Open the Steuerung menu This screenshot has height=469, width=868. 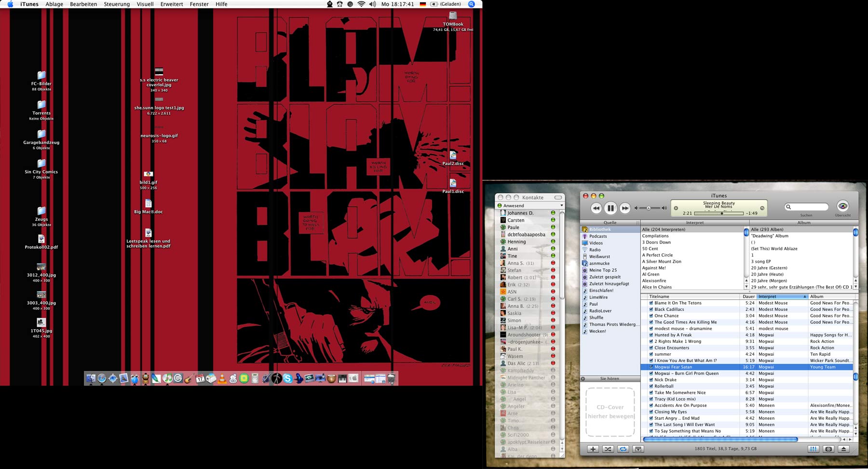tap(117, 4)
